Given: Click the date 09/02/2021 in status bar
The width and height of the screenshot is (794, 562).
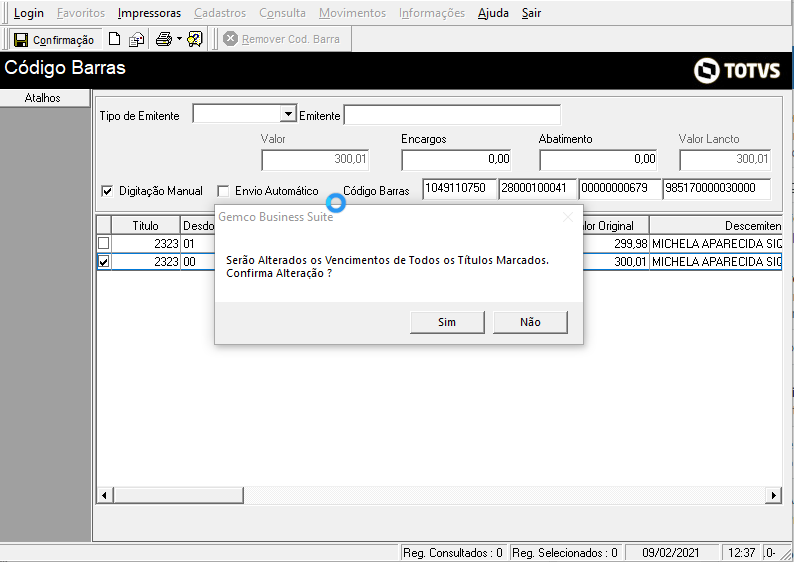Looking at the screenshot, I should (670, 553).
